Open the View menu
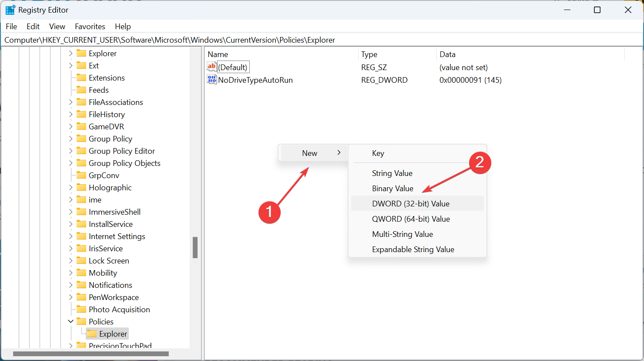Image resolution: width=644 pixels, height=361 pixels. pos(57,27)
